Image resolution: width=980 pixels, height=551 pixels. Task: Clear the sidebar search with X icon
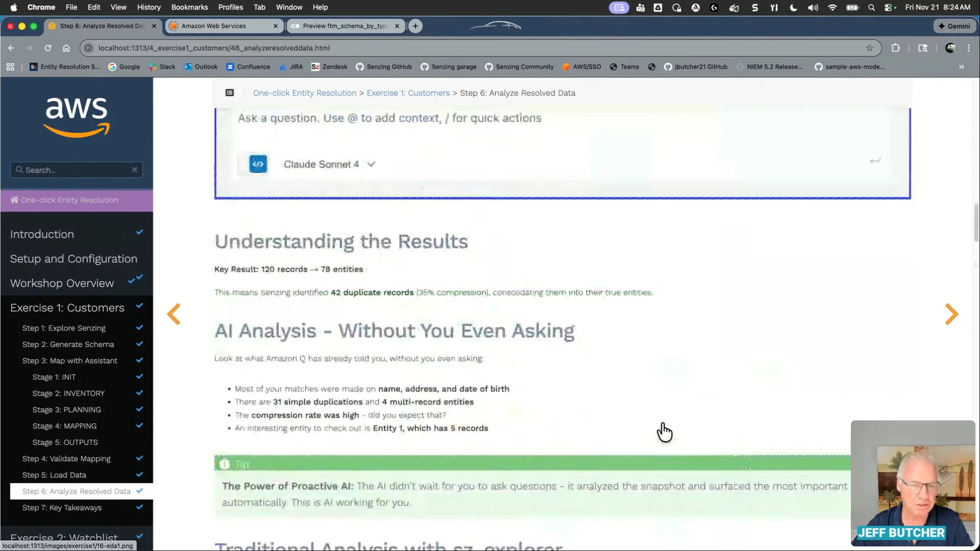(x=135, y=170)
